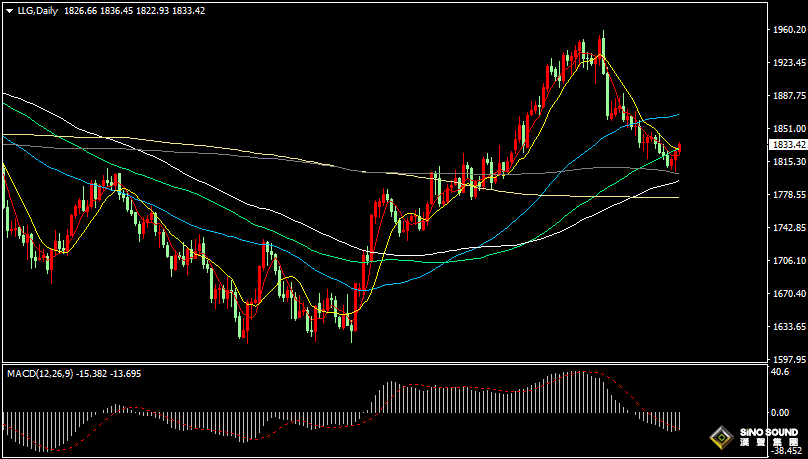Select the close price value 1833.42 in header
The height and width of the screenshot is (459, 808).
[188, 10]
